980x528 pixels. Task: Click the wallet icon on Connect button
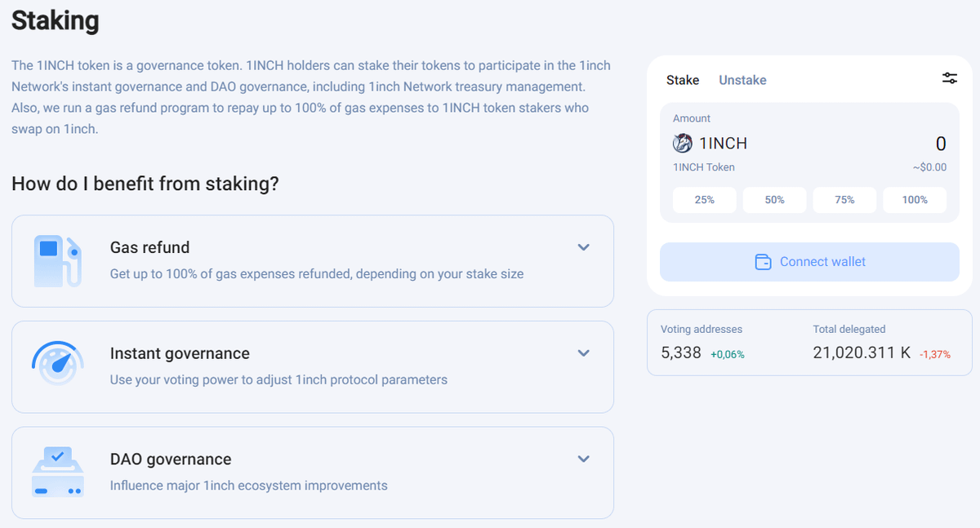(x=763, y=262)
